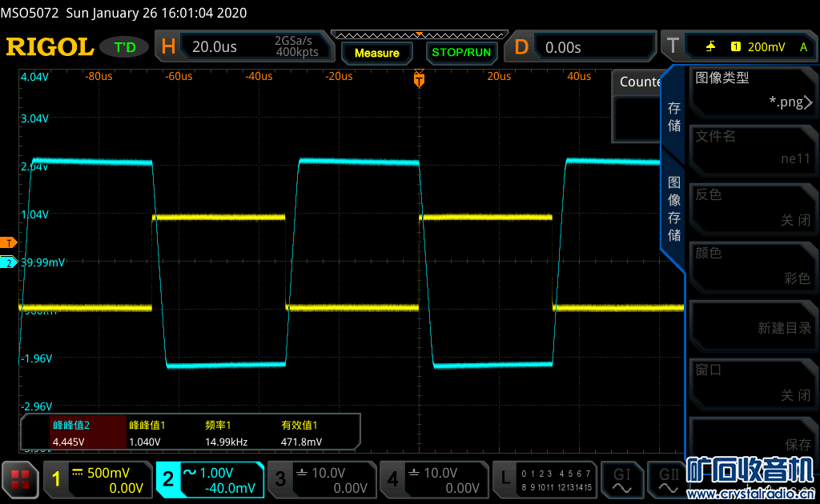Screen dimensions: 820x504
Task: Toggle channel 1 with 500mV scale
Action: click(98, 479)
